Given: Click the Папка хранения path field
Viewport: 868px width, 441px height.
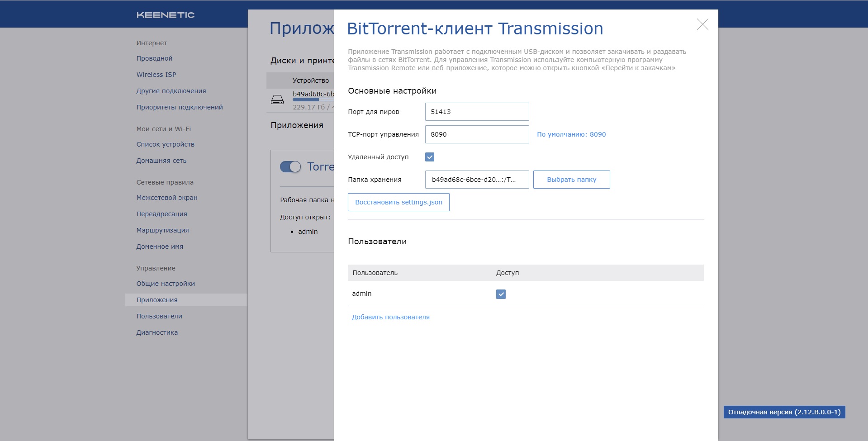Looking at the screenshot, I should tap(477, 180).
